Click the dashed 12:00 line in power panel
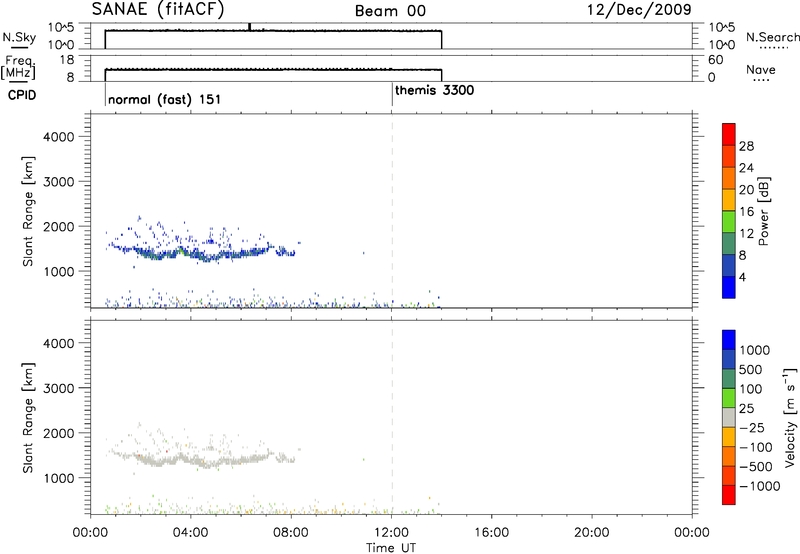The width and height of the screenshot is (800, 554). [392, 211]
